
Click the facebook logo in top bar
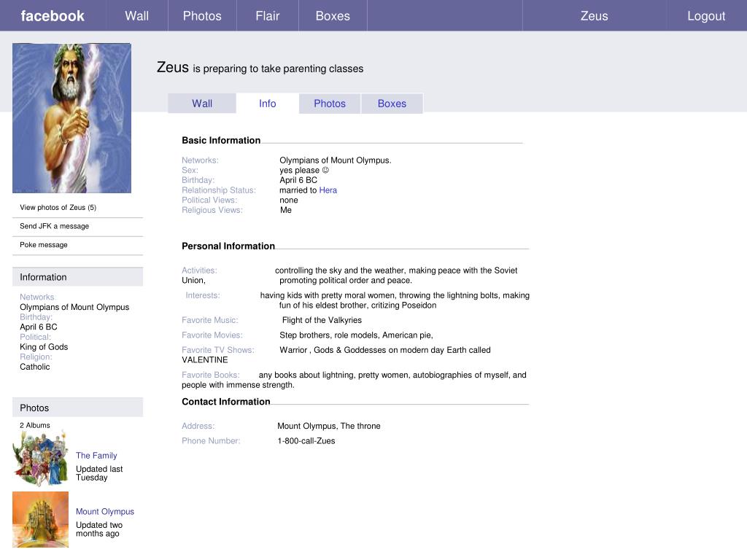coord(53,16)
